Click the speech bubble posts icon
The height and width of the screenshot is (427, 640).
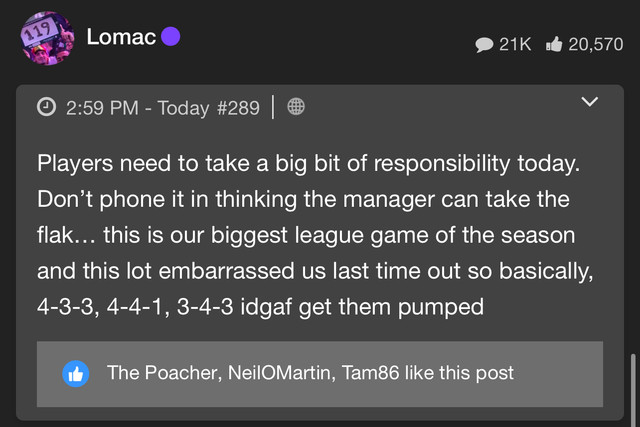tap(484, 44)
